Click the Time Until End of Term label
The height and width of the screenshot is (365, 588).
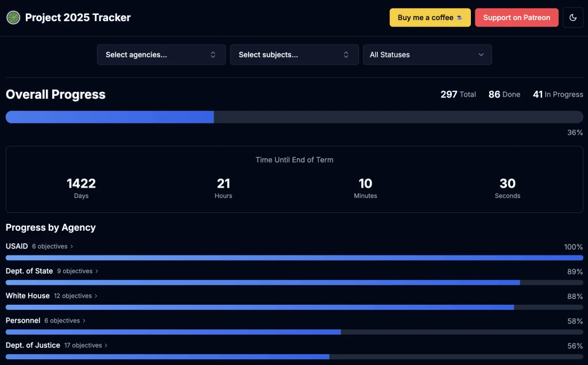click(295, 160)
